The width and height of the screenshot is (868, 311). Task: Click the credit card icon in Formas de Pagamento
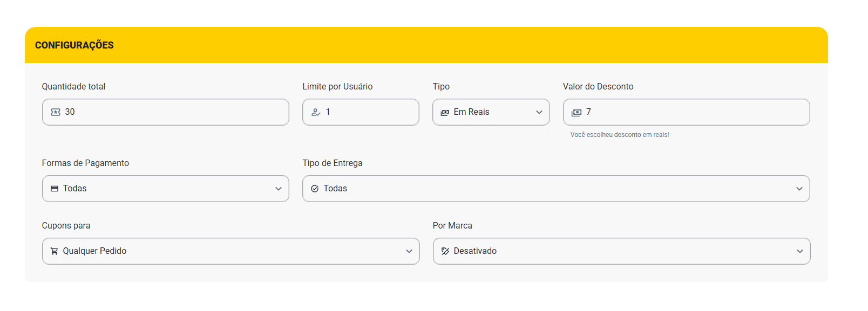point(55,189)
